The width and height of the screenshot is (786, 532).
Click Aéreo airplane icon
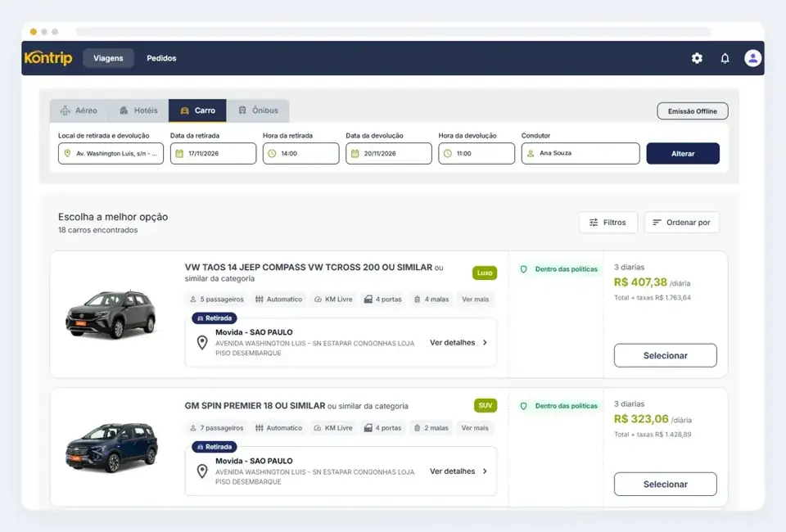tap(65, 110)
